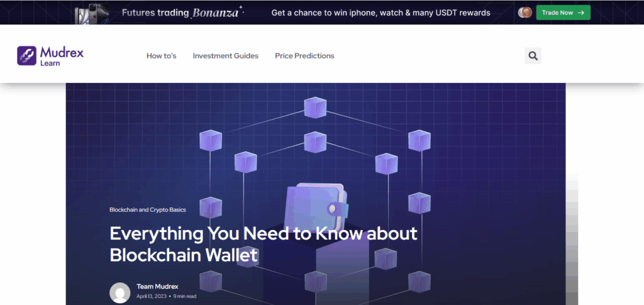Open the How to's menu
Viewport: 644px width, 305px height.
click(161, 56)
